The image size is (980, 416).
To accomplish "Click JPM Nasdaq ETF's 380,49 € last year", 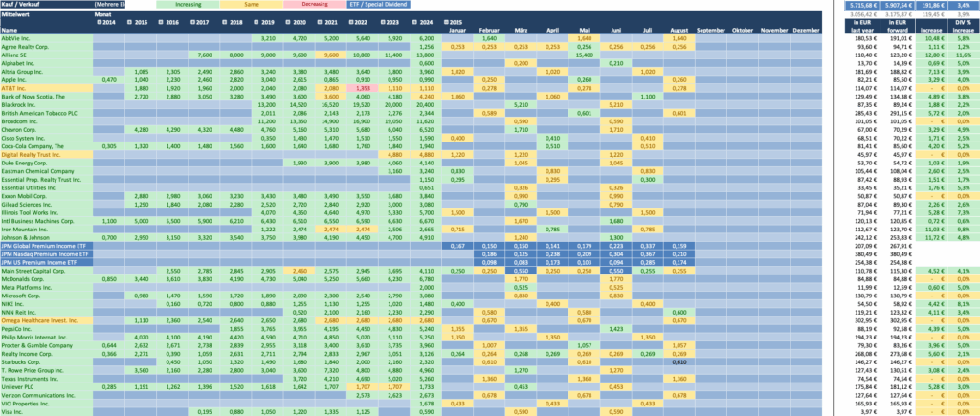I will (860, 253).
